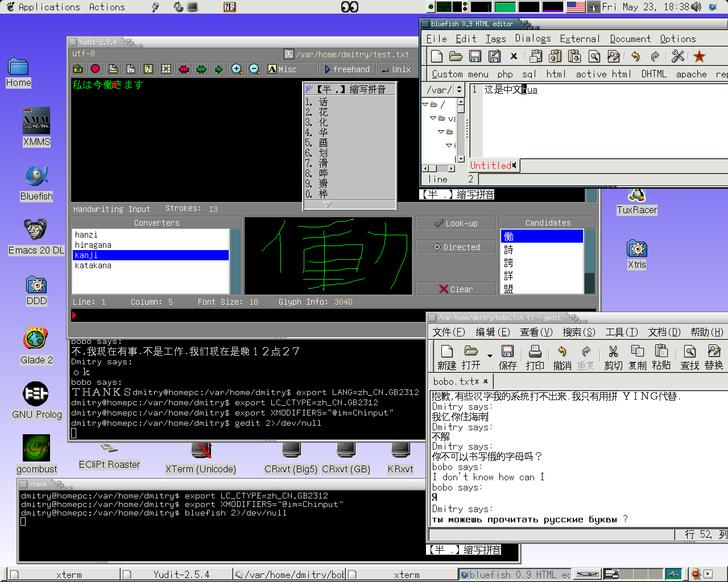
Task: Click the printer icon in gedit toolbar
Action: click(535, 352)
